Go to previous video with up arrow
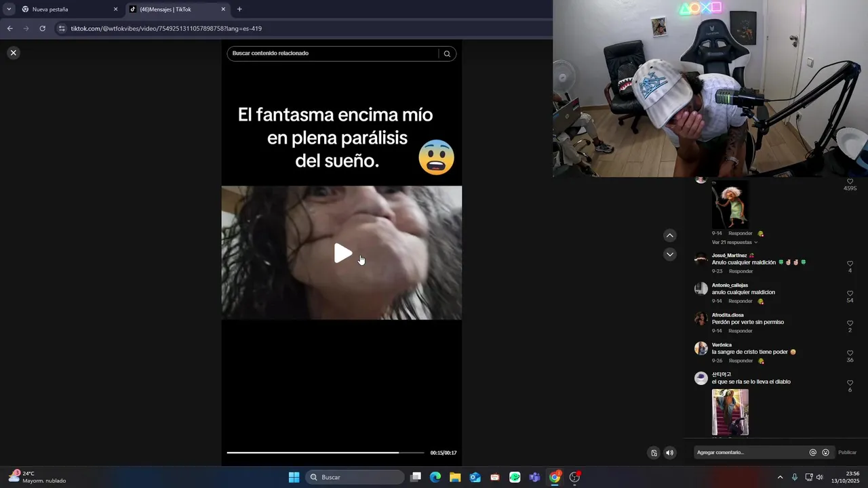The height and width of the screenshot is (488, 868). (x=670, y=235)
